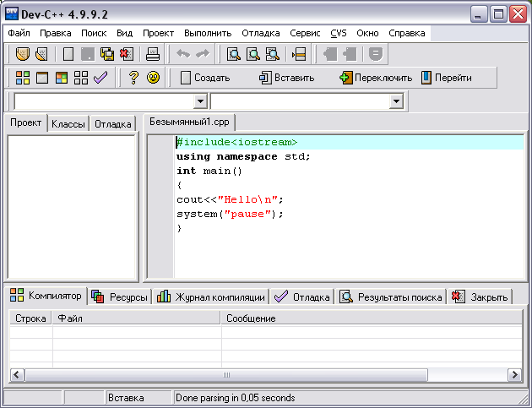Open the CVS menu
Image resolution: width=532 pixels, height=408 pixels.
[x=339, y=33]
